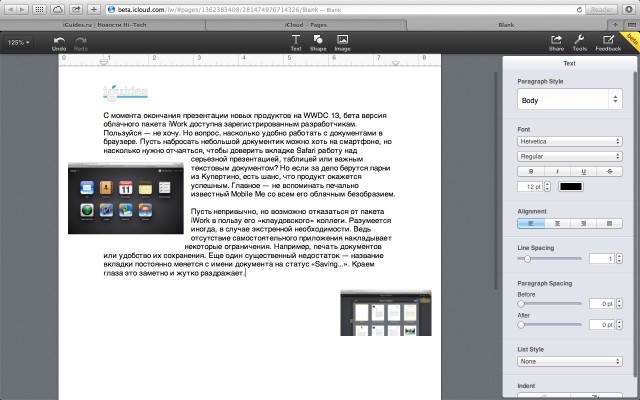This screenshot has width=640, height=400.
Task: Open a new Safari tab button
Action: [615, 25]
